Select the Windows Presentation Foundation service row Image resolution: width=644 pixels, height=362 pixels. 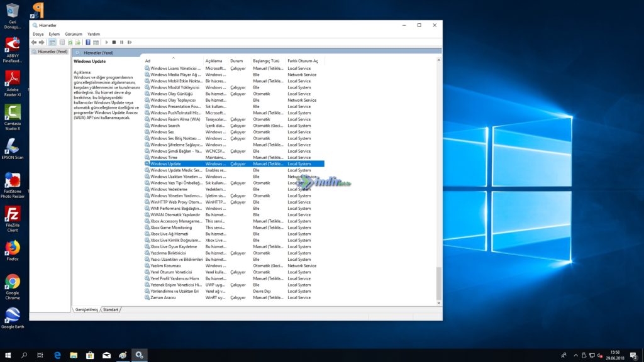pos(234,106)
